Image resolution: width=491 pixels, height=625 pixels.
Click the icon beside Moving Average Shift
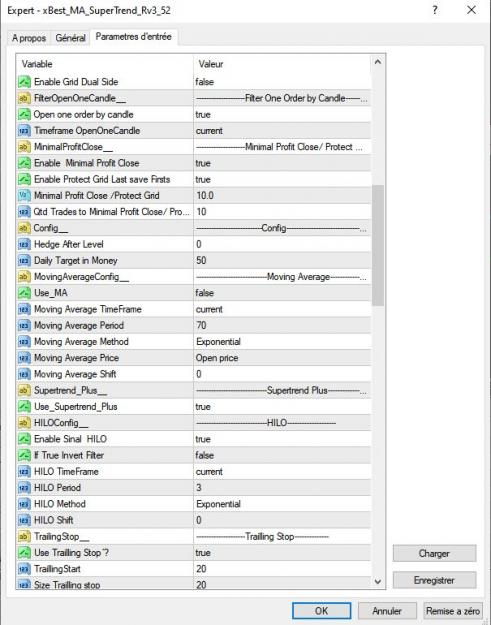pyautogui.click(x=24, y=374)
